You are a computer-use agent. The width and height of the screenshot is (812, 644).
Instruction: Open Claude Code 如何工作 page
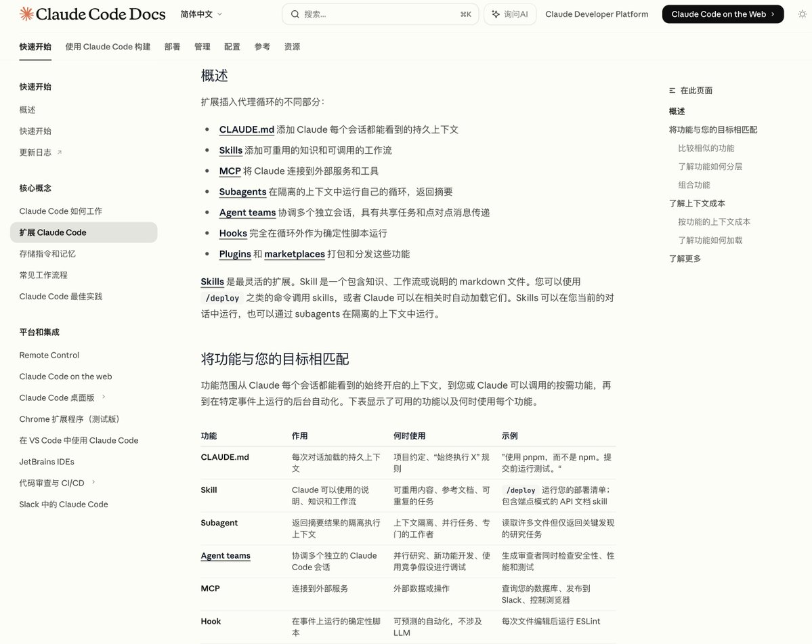pos(60,211)
